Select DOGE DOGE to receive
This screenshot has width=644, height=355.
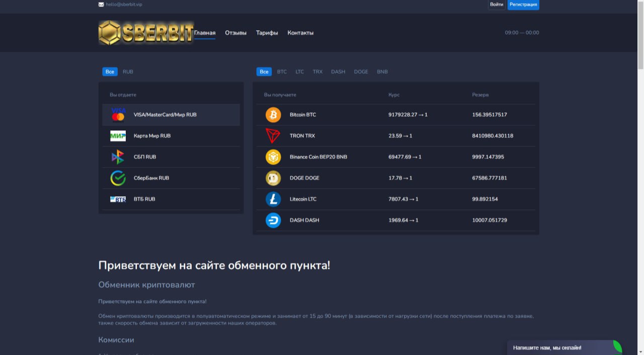pos(304,178)
